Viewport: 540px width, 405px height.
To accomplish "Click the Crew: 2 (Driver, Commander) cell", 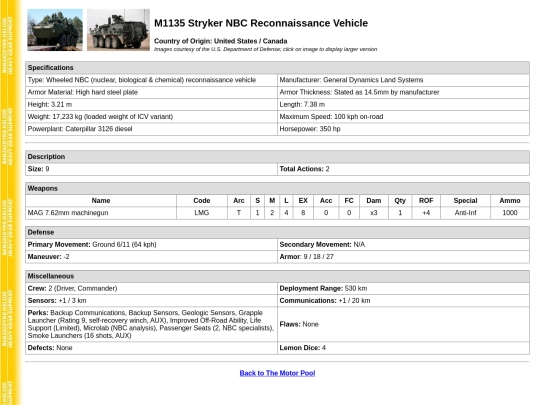I will (151, 289).
